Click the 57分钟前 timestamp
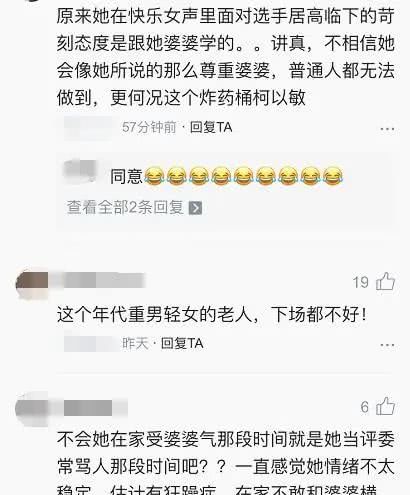Screen dimensions: 410x495 pyautogui.click(x=149, y=127)
